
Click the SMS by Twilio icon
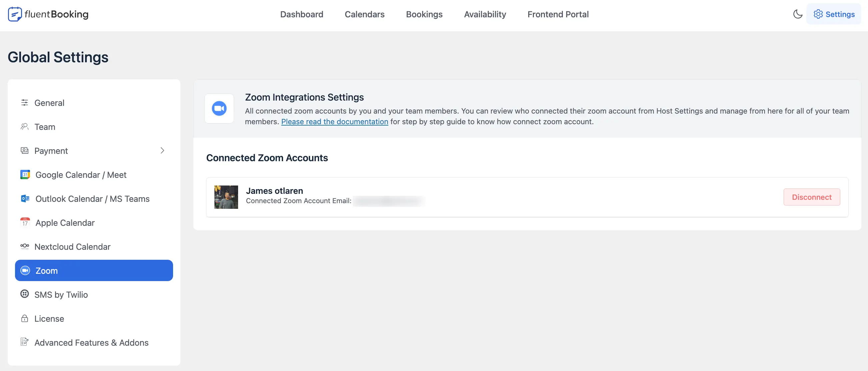click(x=25, y=294)
